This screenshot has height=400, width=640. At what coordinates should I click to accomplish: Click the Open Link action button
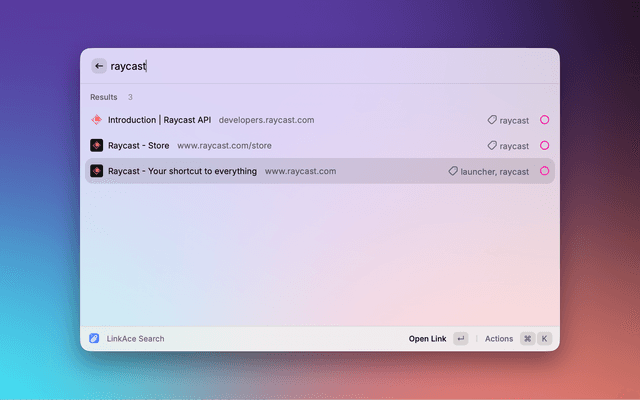click(x=427, y=339)
